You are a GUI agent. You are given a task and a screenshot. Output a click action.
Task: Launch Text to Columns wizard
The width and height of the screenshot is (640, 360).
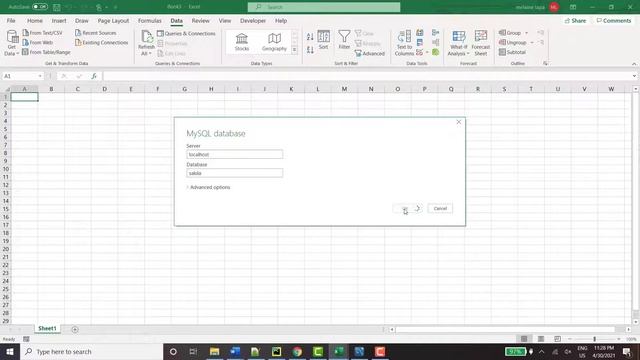pos(404,43)
